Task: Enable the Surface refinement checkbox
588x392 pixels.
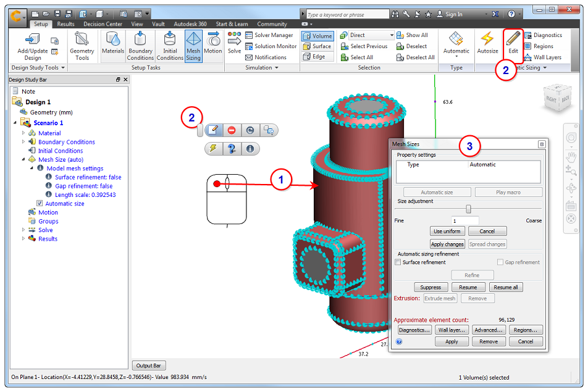Action: (398, 262)
